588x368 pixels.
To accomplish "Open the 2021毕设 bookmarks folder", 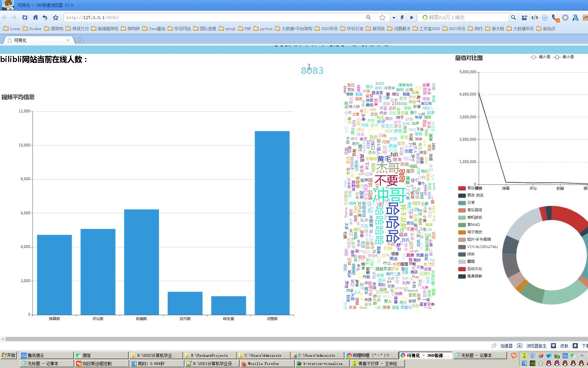I will click(454, 29).
